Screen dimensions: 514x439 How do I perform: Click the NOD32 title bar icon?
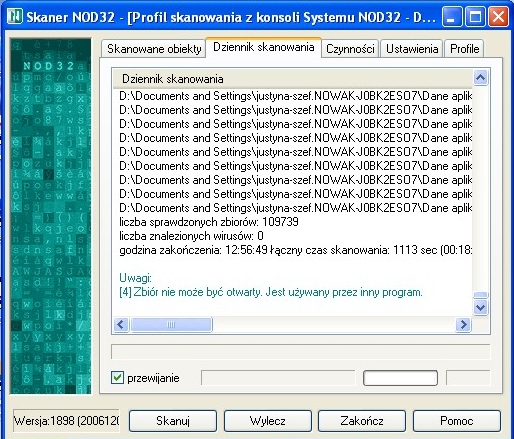pos(15,16)
